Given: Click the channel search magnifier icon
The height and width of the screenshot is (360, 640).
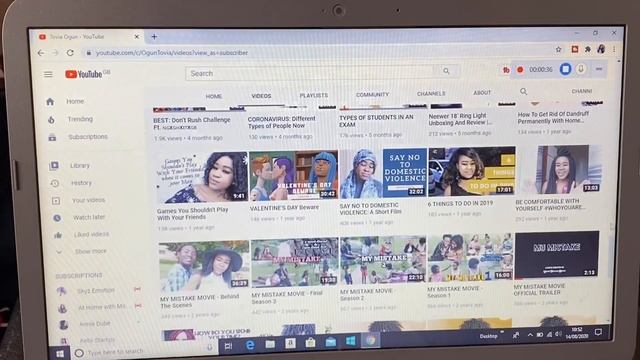Looking at the screenshot, I should pyautogui.click(x=524, y=91).
